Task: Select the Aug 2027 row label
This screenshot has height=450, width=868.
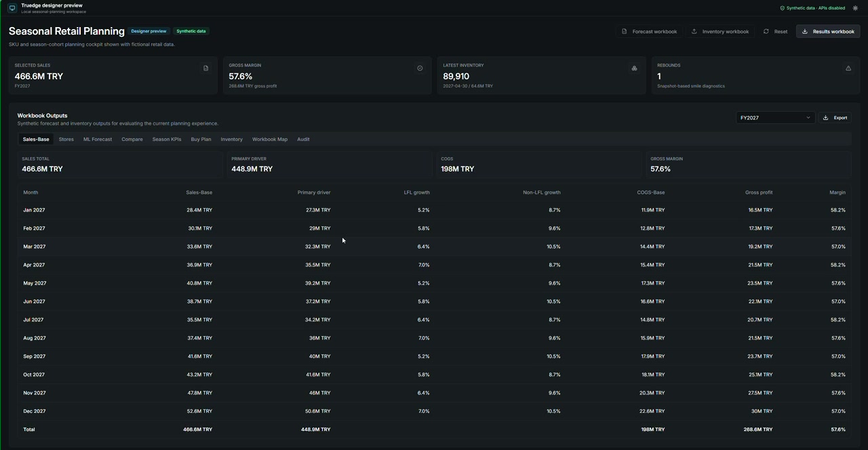Action: (35, 338)
